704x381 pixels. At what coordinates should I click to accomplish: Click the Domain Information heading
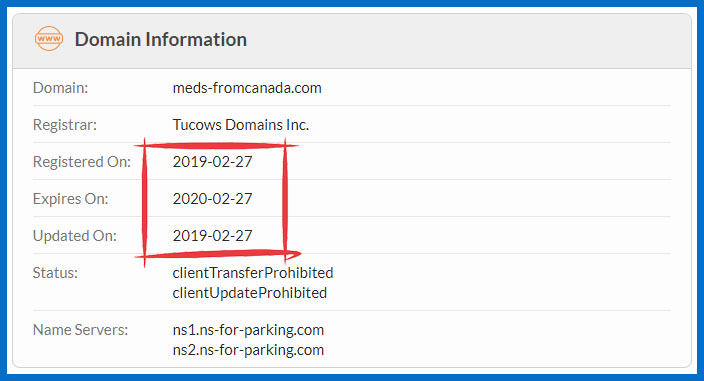(x=161, y=39)
